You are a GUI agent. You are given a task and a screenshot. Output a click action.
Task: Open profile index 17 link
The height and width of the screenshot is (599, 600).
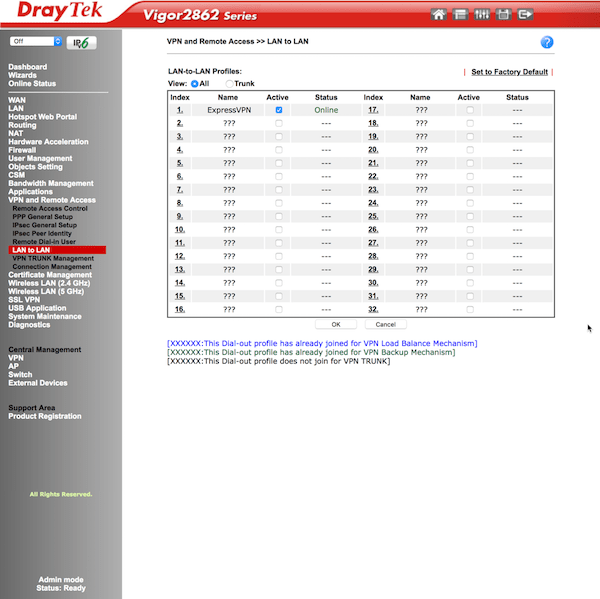click(373, 110)
